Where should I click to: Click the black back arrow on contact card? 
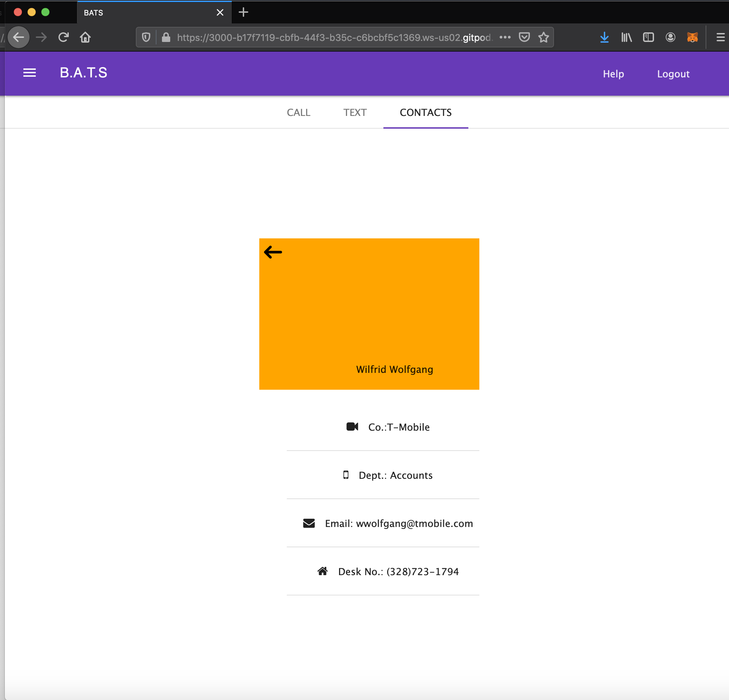tap(273, 252)
